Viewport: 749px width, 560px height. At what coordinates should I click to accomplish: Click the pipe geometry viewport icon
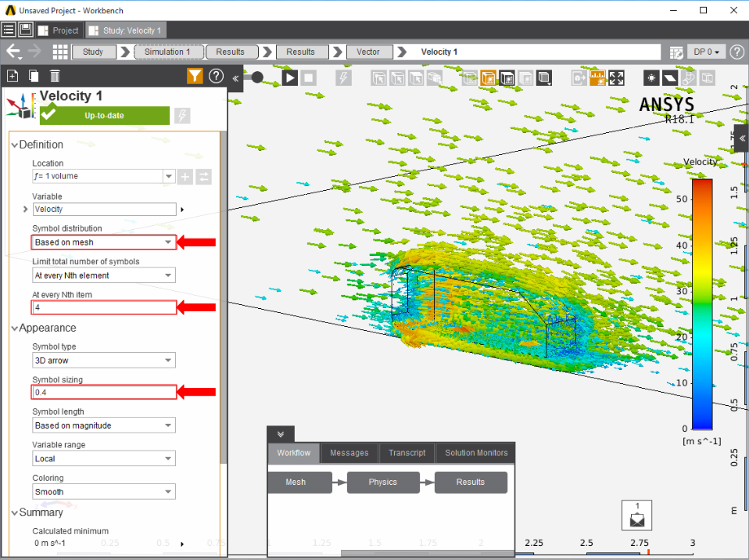tap(688, 78)
